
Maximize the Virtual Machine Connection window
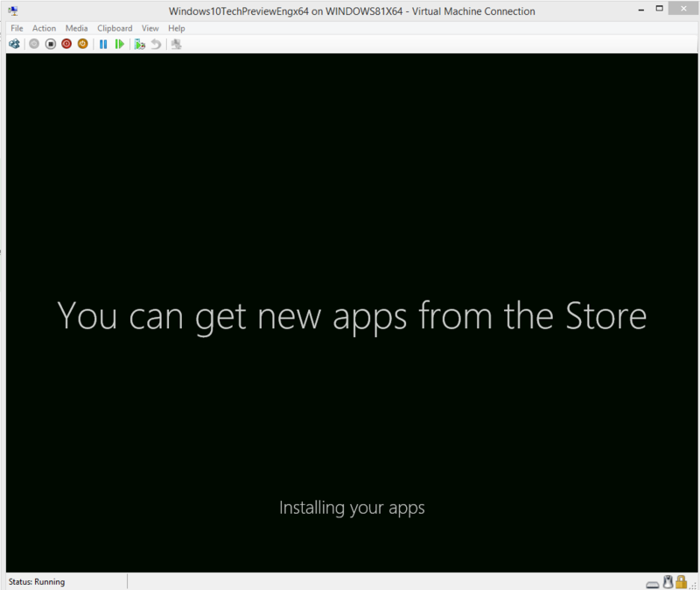coord(660,9)
